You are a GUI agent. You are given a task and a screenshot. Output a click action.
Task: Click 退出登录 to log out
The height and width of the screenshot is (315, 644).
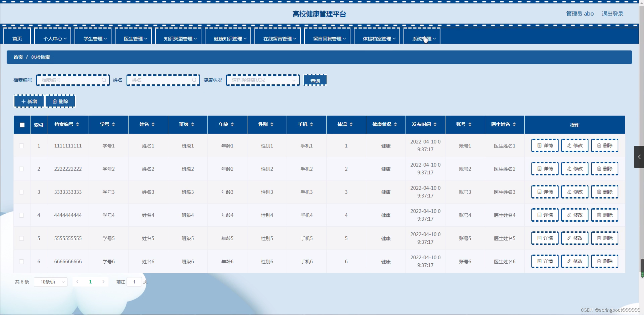click(612, 14)
